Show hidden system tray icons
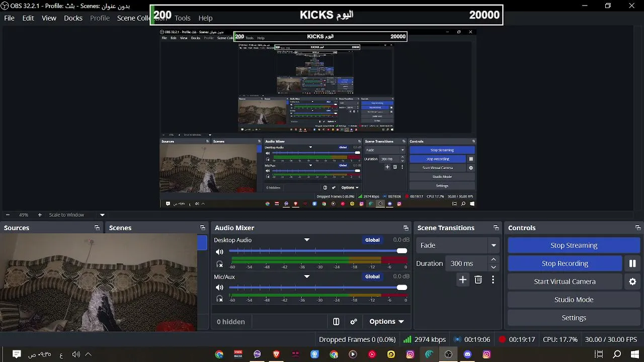Image resolution: width=644 pixels, height=362 pixels. point(88,354)
